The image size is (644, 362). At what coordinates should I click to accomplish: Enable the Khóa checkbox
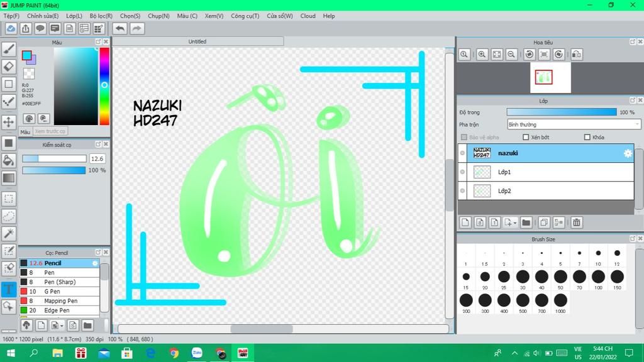coord(587,137)
